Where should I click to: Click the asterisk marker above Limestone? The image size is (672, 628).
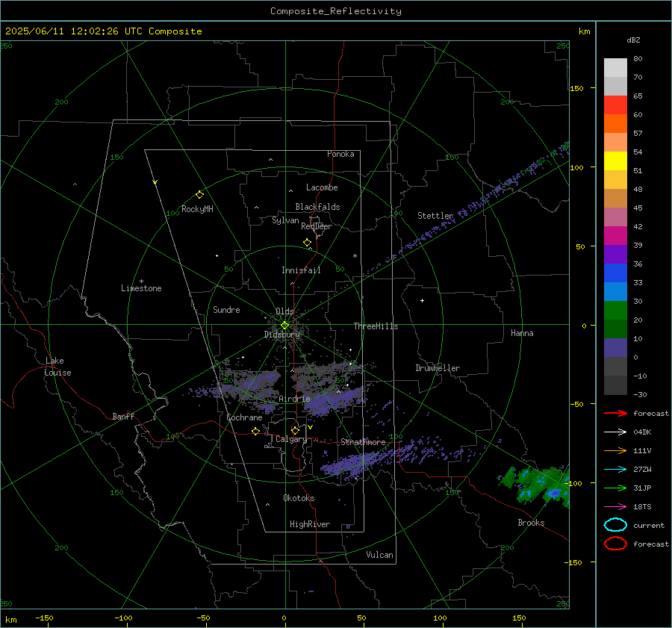click(141, 282)
